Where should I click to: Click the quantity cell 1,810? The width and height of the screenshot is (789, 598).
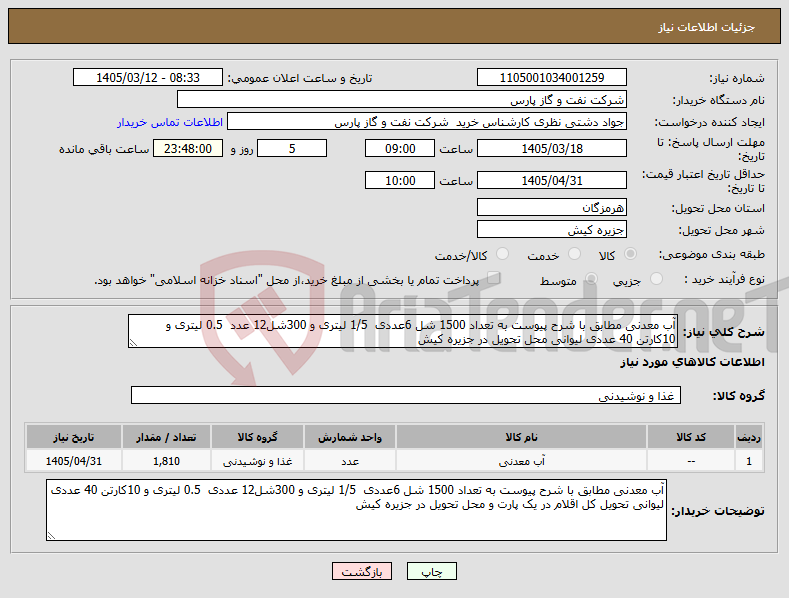click(x=166, y=461)
